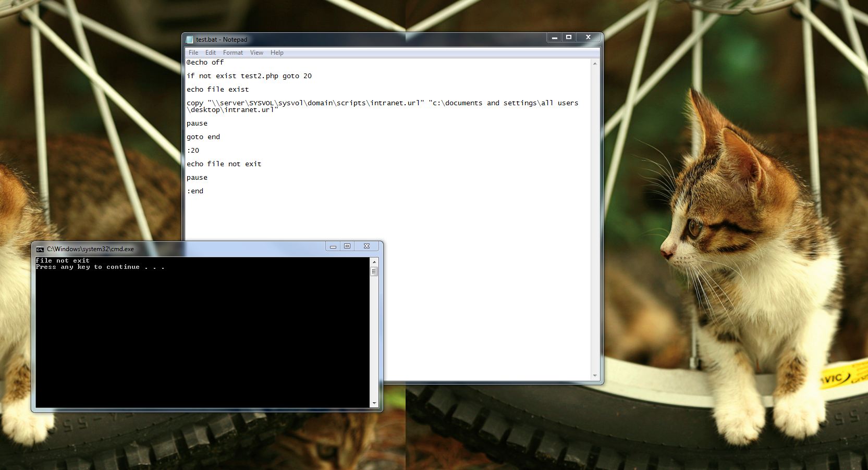Minimize the Notepad window

[554, 38]
